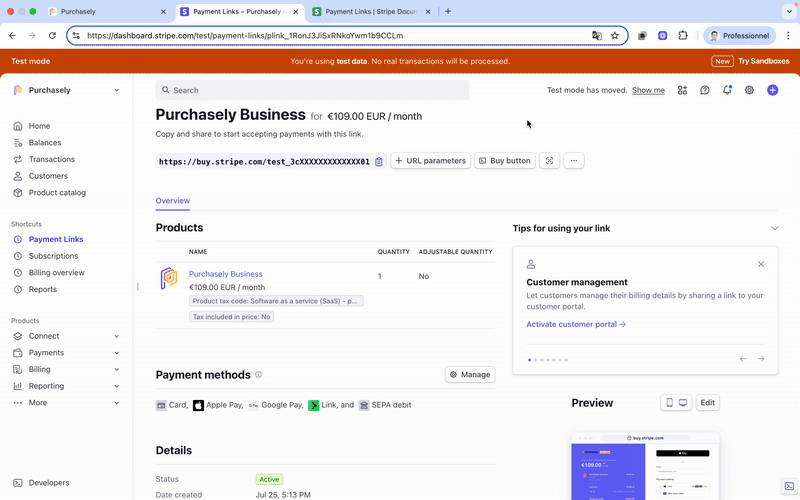Click the browser address bar URL
Image resolution: width=800 pixels, height=500 pixels.
tap(245, 36)
